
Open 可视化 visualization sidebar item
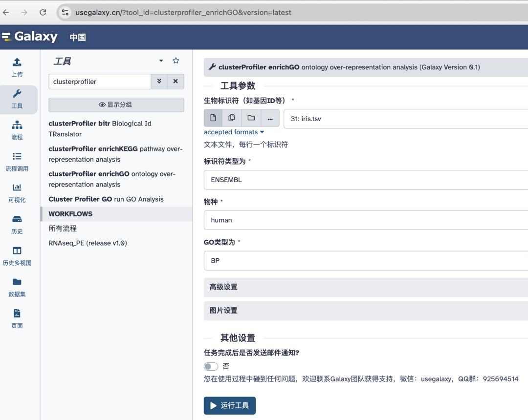tap(17, 193)
